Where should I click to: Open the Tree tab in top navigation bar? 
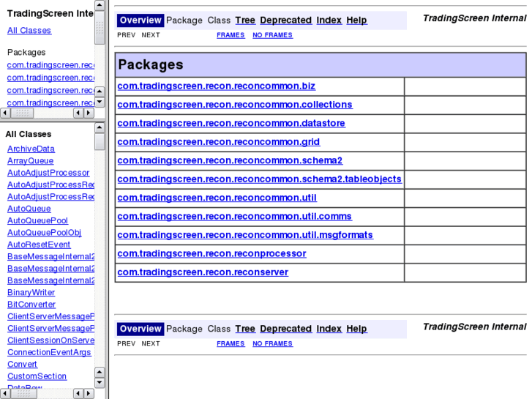245,20
